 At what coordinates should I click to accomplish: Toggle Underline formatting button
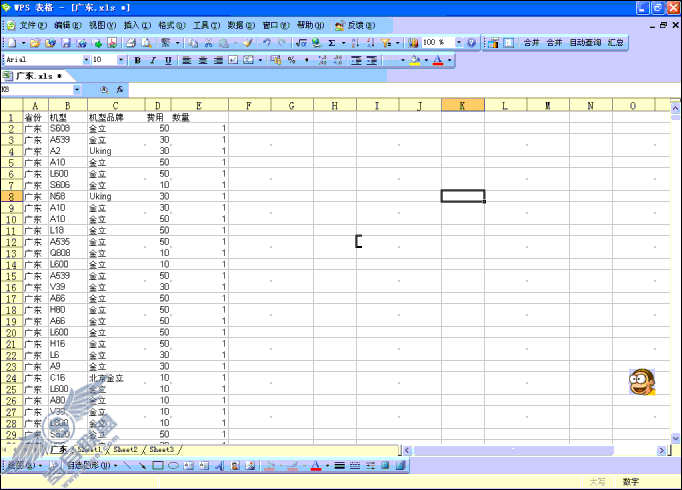(x=168, y=60)
